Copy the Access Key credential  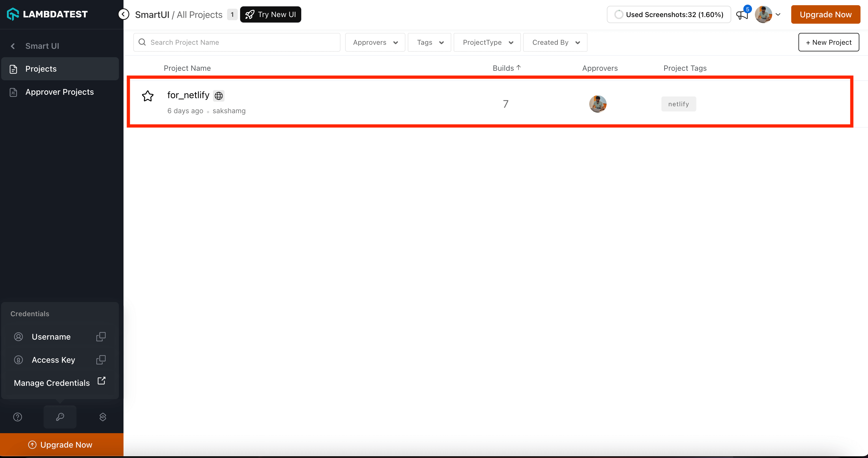[101, 360]
